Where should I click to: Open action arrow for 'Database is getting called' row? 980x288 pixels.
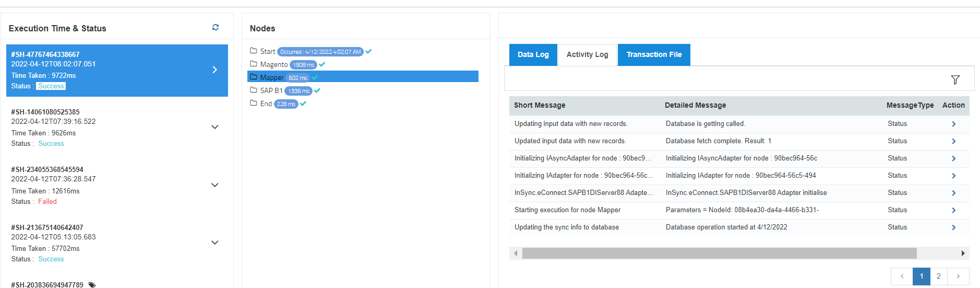coord(953,124)
